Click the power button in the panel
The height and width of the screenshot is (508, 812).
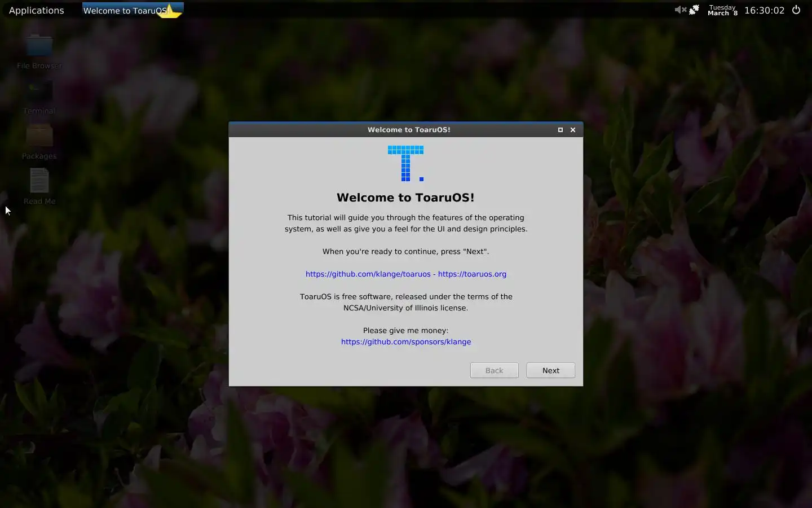[x=796, y=10]
